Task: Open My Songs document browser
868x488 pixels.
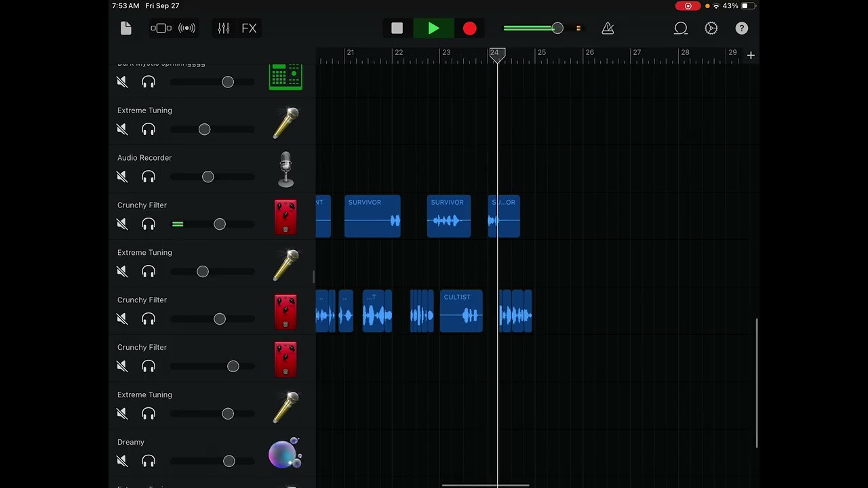Action: (x=126, y=28)
